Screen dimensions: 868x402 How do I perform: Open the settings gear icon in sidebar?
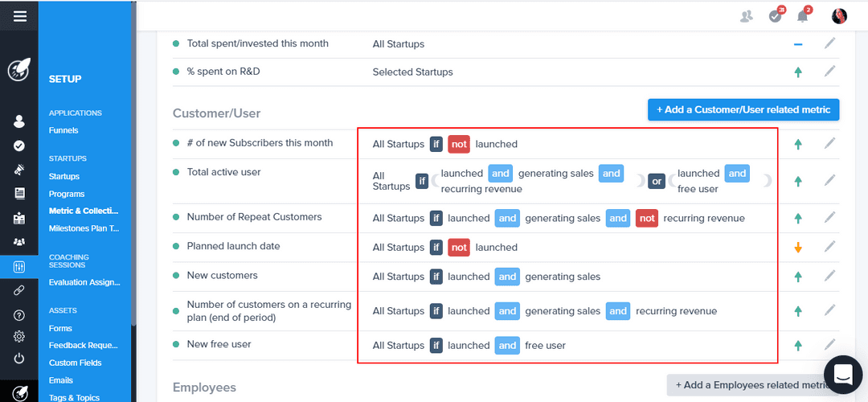click(19, 337)
